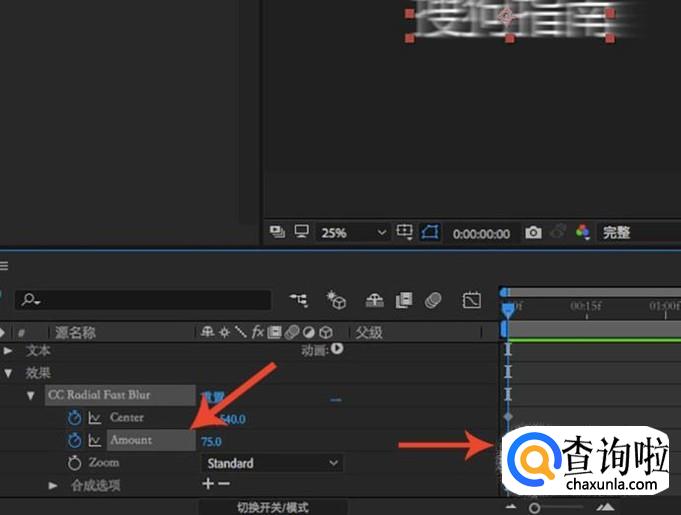The image size is (681, 515).
Task: Click the Amount graph editor icon
Action: tap(95, 440)
